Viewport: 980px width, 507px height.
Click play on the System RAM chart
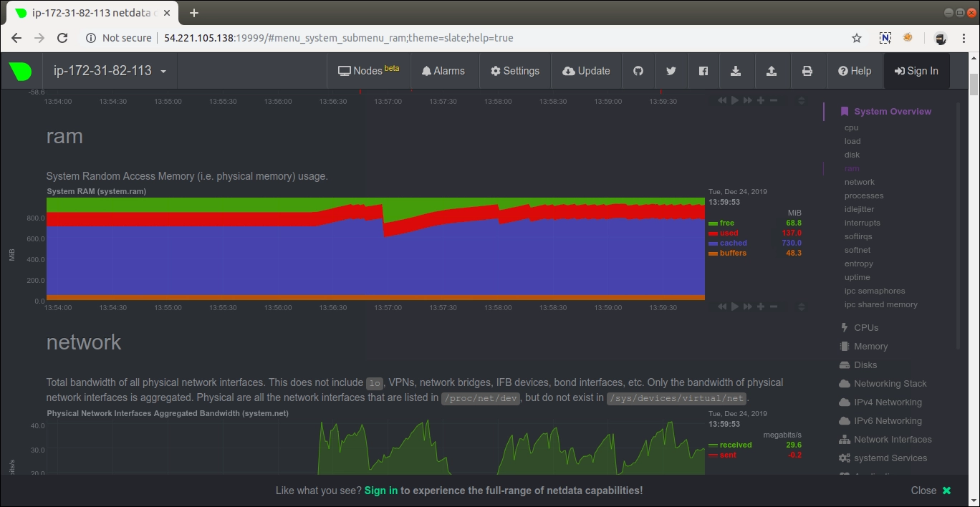pyautogui.click(x=734, y=306)
